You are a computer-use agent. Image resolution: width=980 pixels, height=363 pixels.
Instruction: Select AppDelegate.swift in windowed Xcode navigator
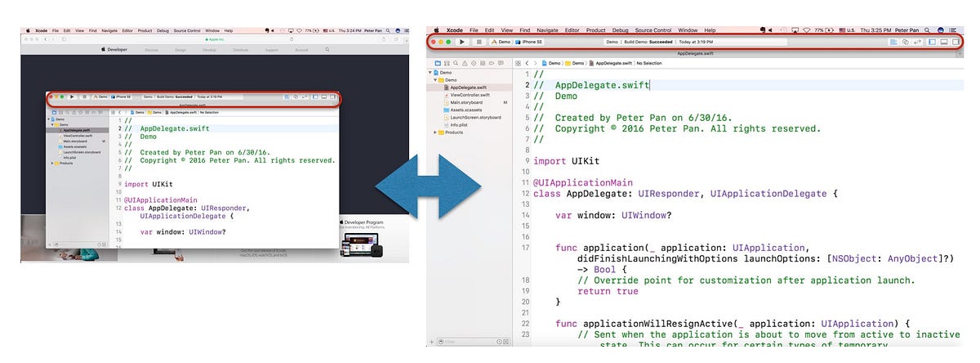[x=78, y=130]
